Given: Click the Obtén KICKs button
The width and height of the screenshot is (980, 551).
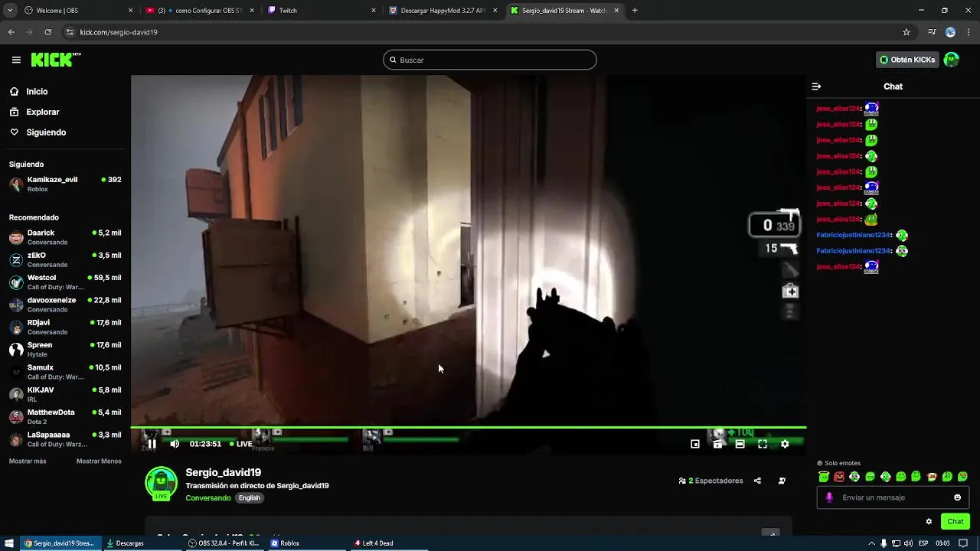Looking at the screenshot, I should pyautogui.click(x=907, y=60).
